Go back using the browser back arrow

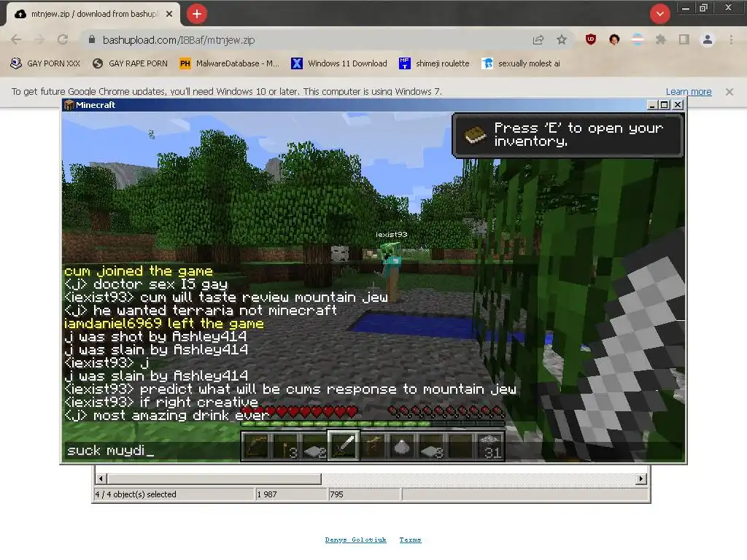click(x=16, y=40)
